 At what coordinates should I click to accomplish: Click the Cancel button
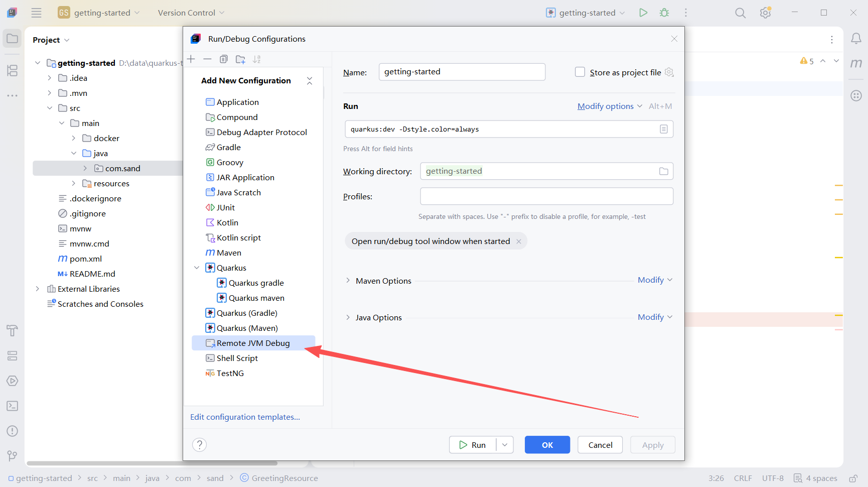coord(600,445)
